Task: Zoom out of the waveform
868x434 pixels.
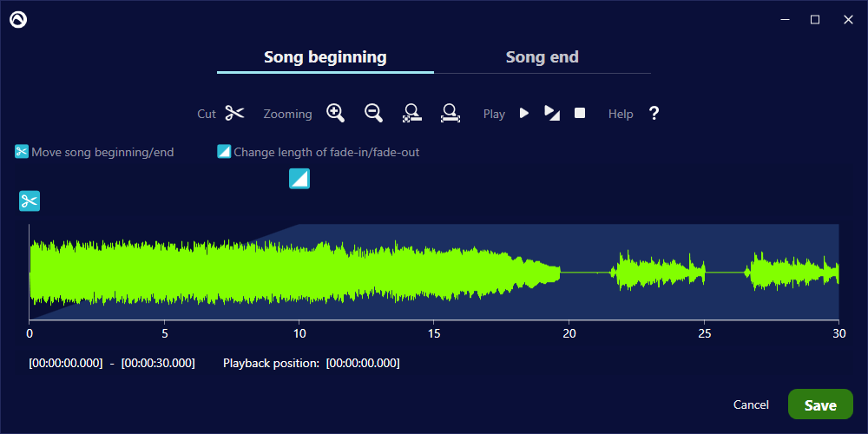Action: point(373,114)
